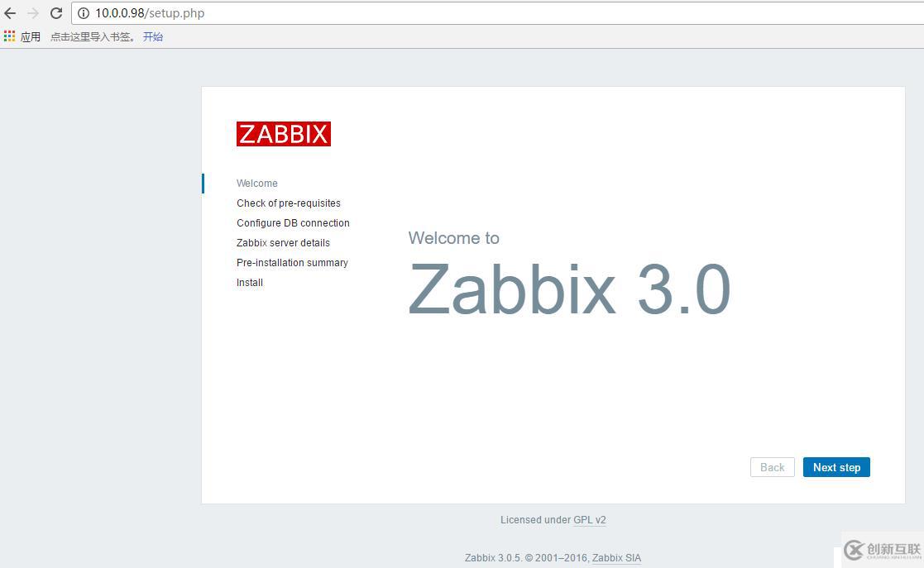Open site info icon in address bar

coord(84,13)
